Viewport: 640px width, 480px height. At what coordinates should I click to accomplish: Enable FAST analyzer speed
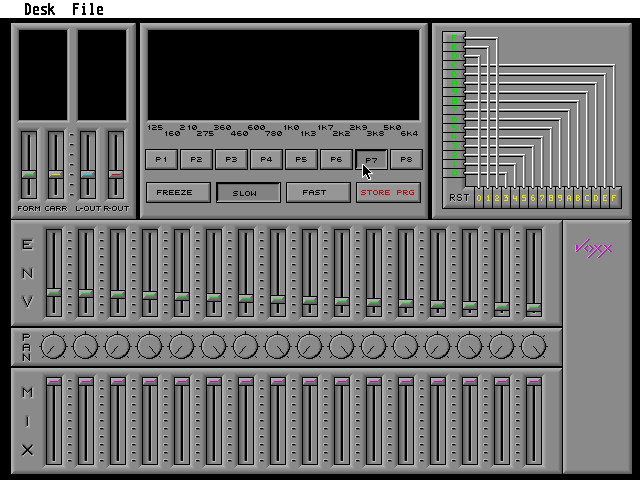point(318,193)
